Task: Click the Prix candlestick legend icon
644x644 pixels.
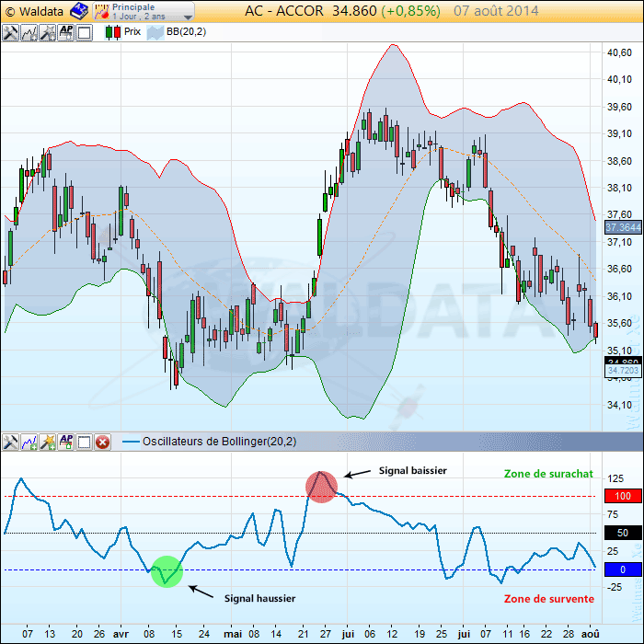Action: [113, 32]
